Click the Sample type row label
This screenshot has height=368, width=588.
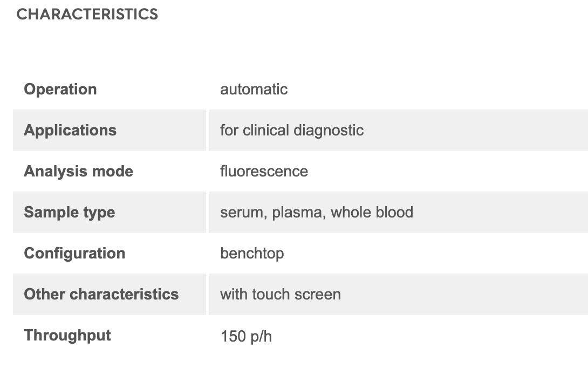tap(69, 212)
